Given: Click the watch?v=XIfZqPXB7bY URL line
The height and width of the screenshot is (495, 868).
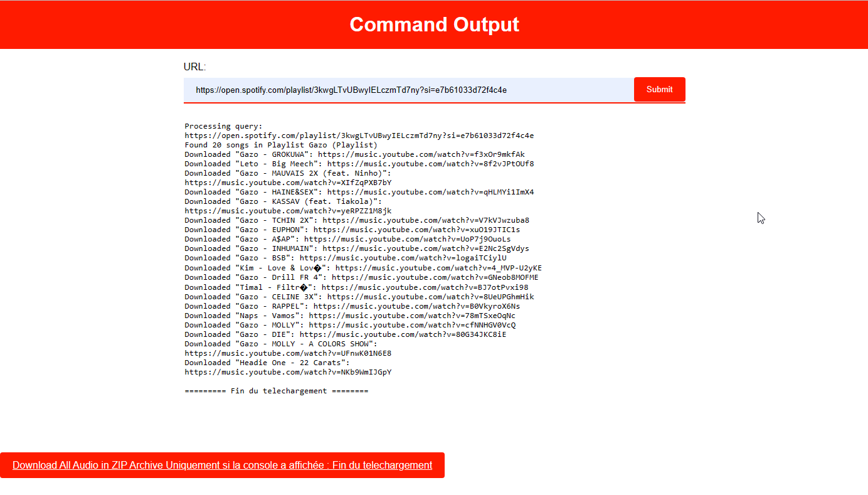Looking at the screenshot, I should click(288, 183).
